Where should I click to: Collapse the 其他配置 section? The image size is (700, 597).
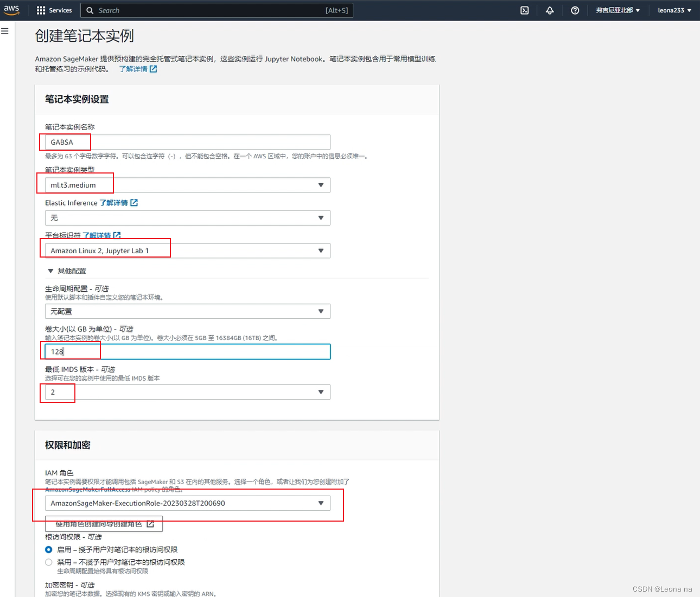point(67,271)
